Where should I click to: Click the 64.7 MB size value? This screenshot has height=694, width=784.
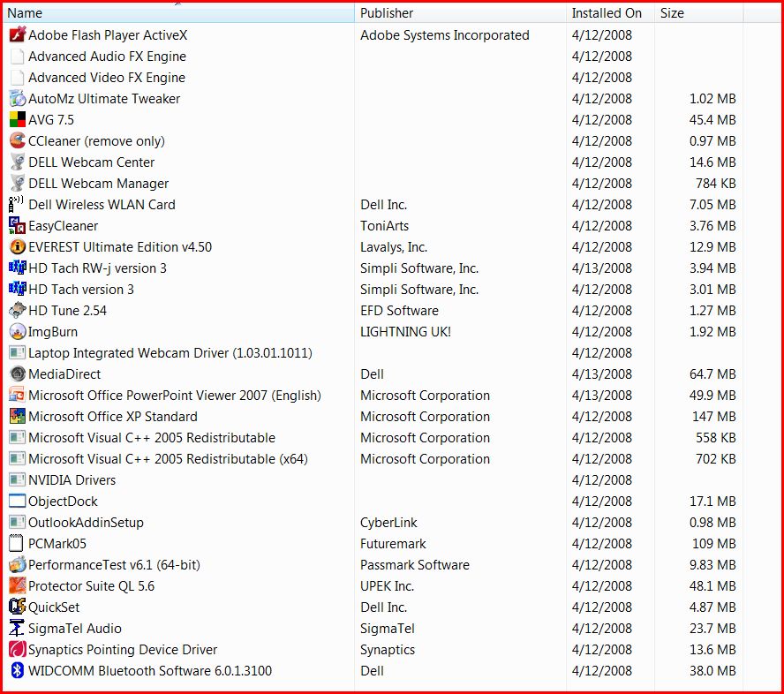(x=712, y=374)
